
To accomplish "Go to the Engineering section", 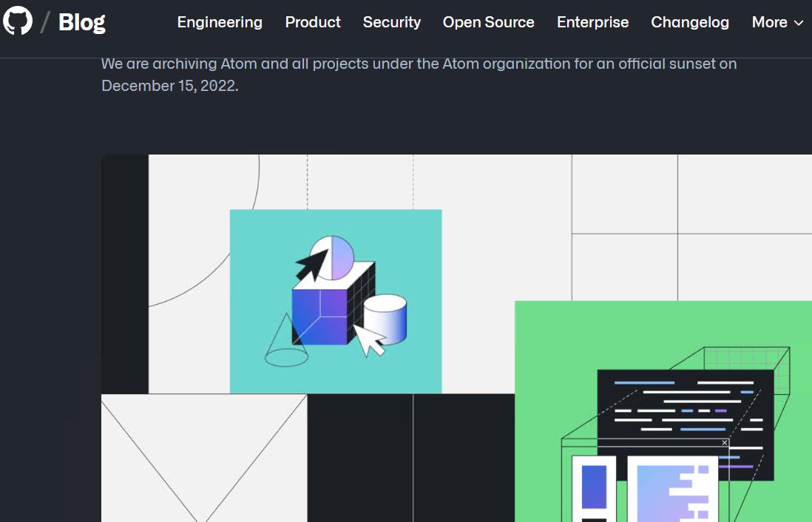I will (x=220, y=22).
